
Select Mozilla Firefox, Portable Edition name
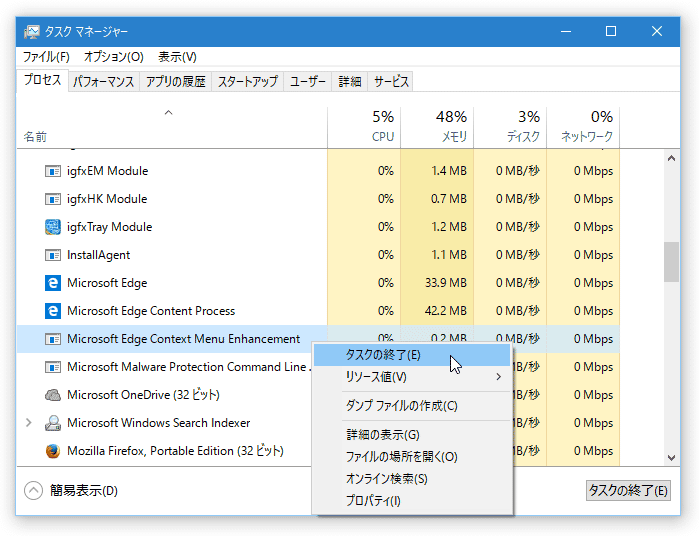tap(175, 451)
